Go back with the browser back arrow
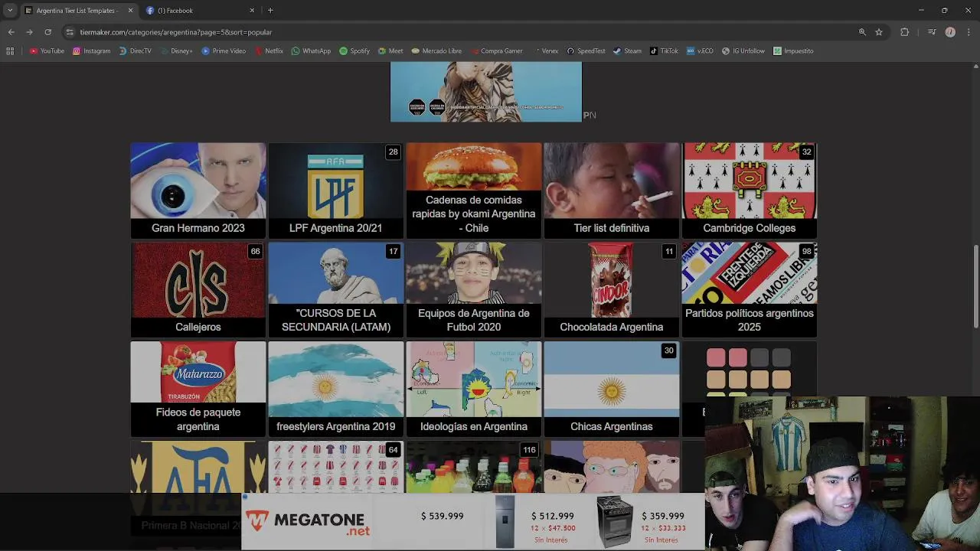This screenshot has width=980, height=551. (11, 32)
